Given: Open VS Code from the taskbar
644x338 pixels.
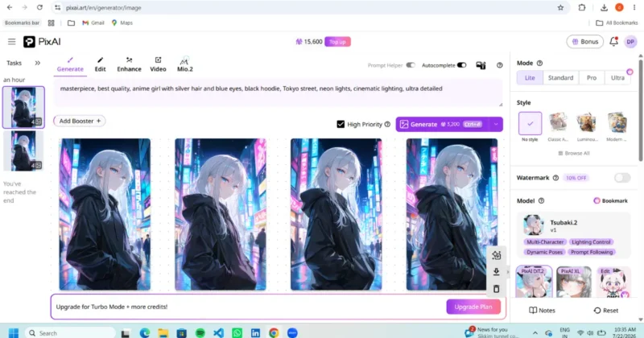Looking at the screenshot, I should click(x=218, y=332).
